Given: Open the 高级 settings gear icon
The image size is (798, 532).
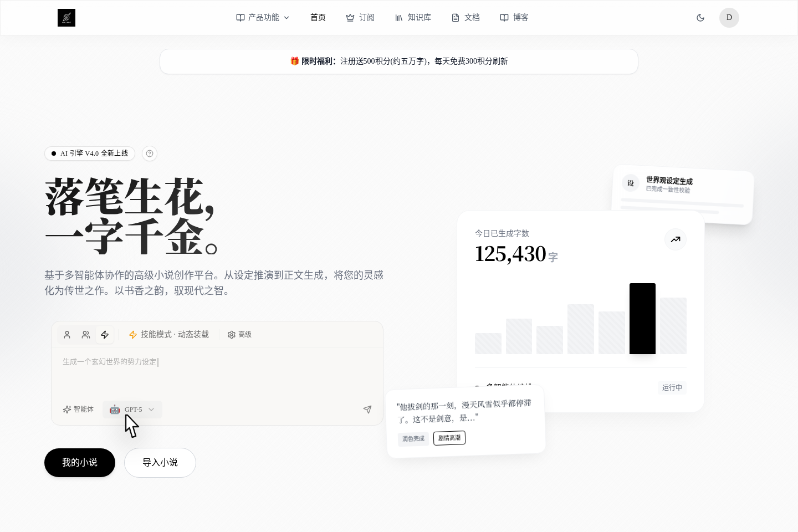Looking at the screenshot, I should tap(232, 335).
